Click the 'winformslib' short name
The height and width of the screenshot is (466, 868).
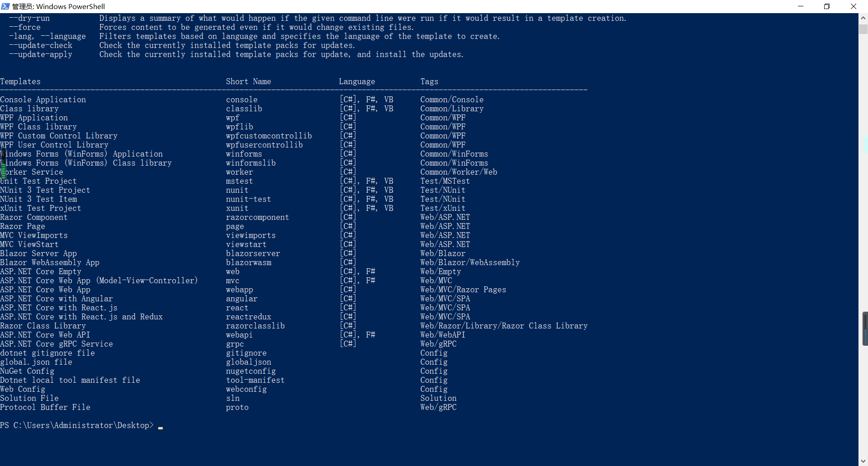pos(251,163)
